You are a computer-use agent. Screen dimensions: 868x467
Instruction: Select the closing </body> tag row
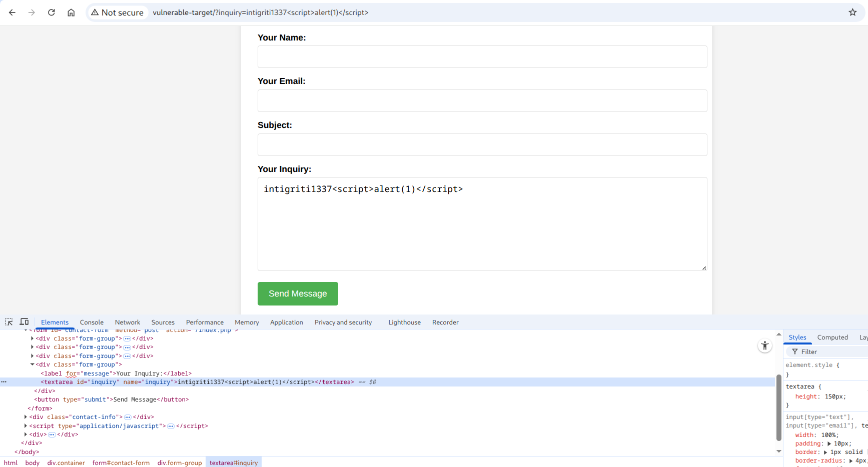tap(27, 452)
